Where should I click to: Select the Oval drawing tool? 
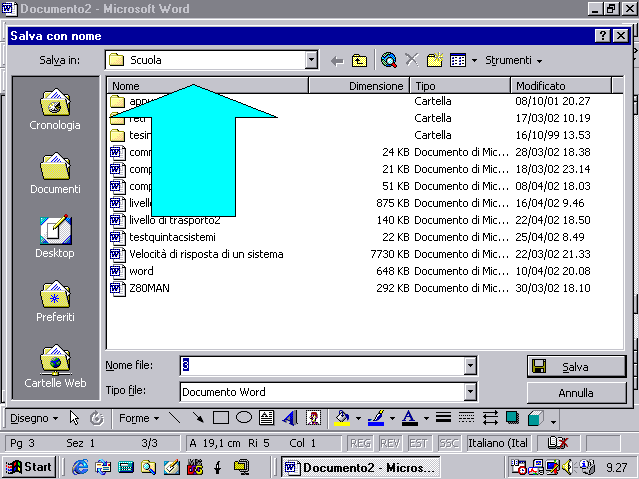coord(244,418)
